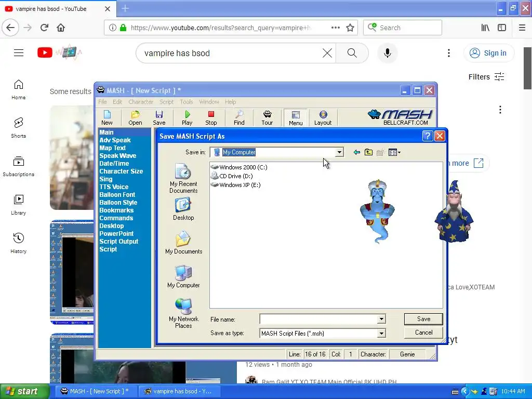Click the browser page scrollbar thumb
The image size is (532, 399).
click(x=528, y=68)
